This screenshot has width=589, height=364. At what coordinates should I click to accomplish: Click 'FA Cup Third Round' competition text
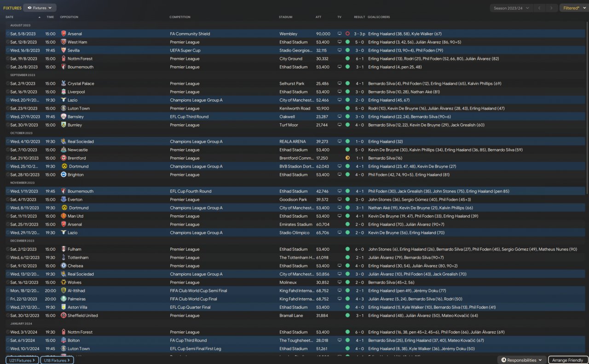coord(189,340)
